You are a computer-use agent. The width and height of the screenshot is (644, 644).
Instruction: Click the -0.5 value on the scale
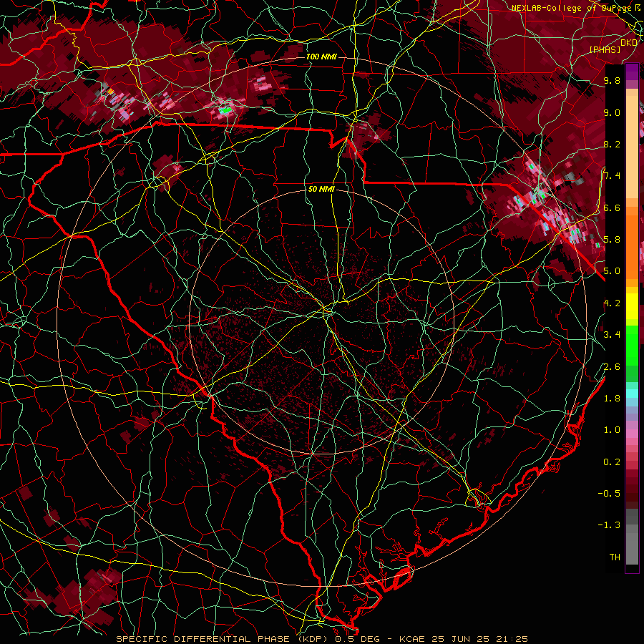[x=609, y=494]
